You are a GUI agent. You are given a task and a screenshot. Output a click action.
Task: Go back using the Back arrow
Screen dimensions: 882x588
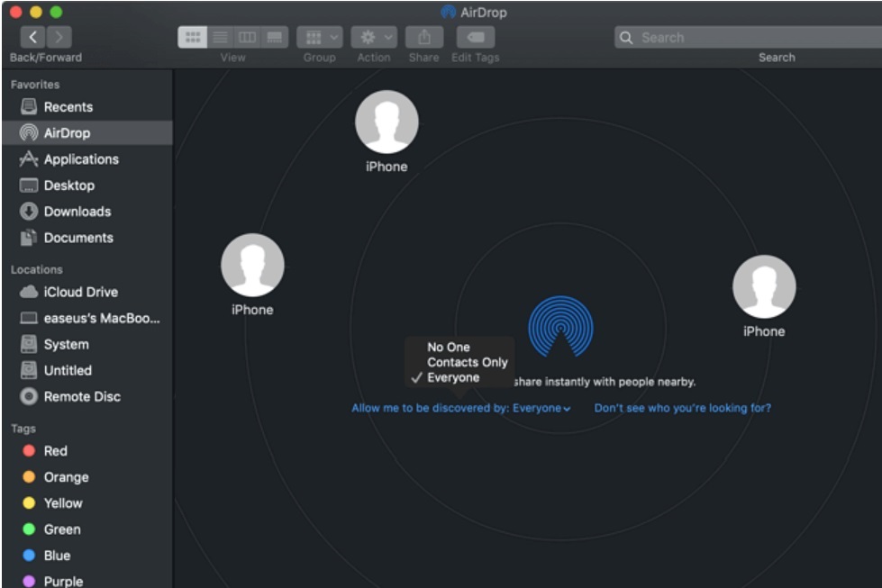tap(32, 37)
